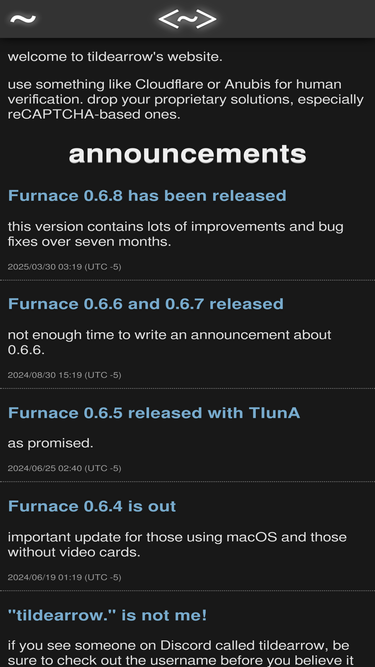Click "not enough time to write" description
375x667 pixels.
(x=169, y=342)
